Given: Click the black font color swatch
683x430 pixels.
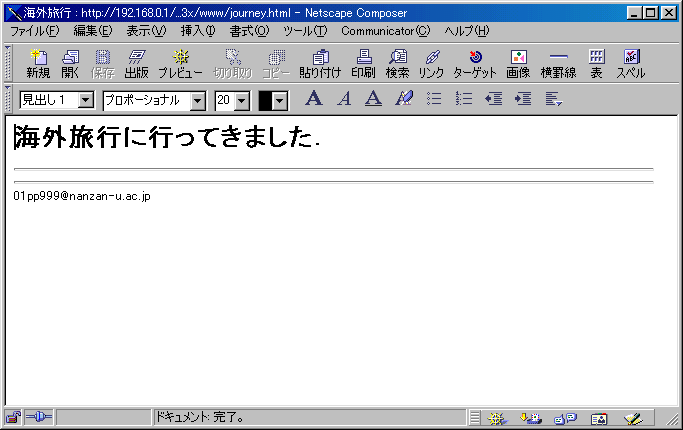Looking at the screenshot, I should click(265, 101).
